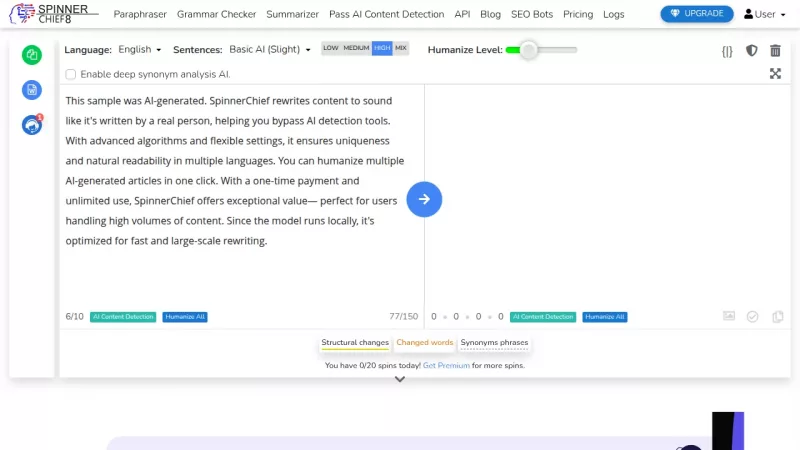The image size is (800, 450).
Task: Open the green copy icon in sidebar
Action: pos(32,55)
